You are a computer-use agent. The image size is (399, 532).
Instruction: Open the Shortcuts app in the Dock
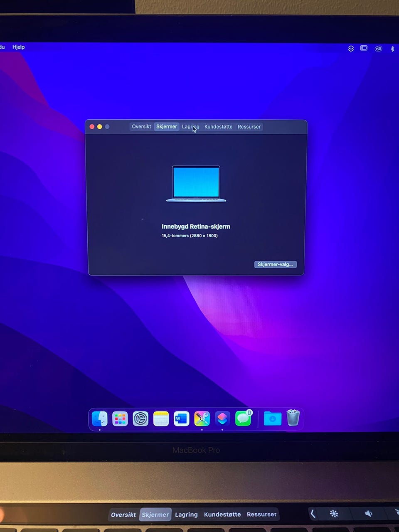(222, 419)
